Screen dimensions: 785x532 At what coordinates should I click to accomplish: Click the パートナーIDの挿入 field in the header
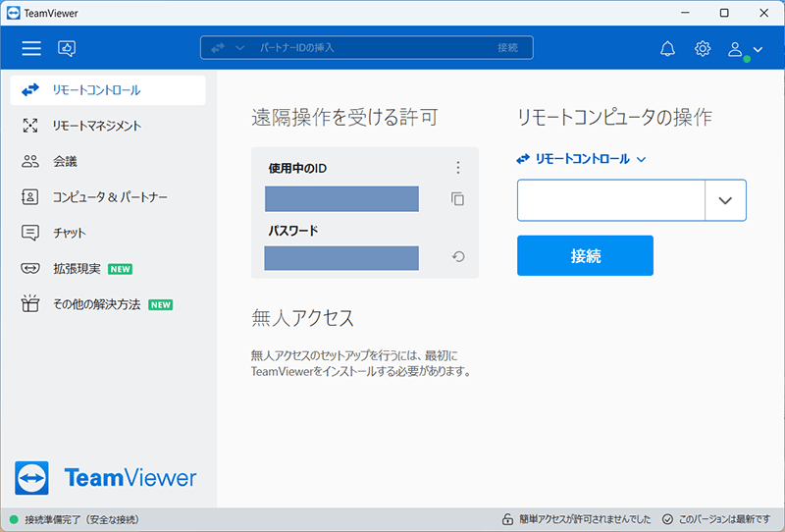pos(366,47)
